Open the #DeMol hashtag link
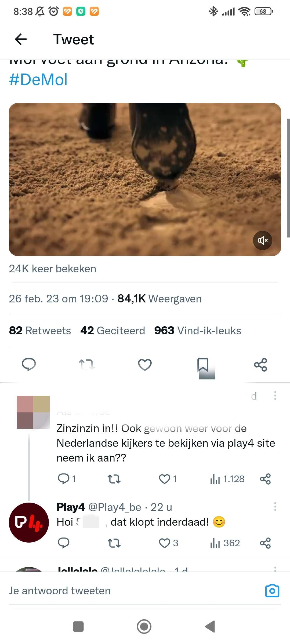290x644 pixels. pyautogui.click(x=38, y=80)
